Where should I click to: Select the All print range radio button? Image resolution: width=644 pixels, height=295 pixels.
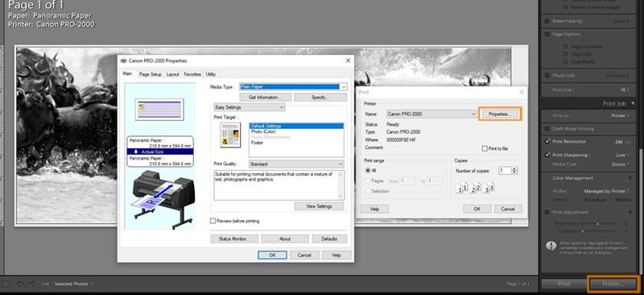pos(368,170)
